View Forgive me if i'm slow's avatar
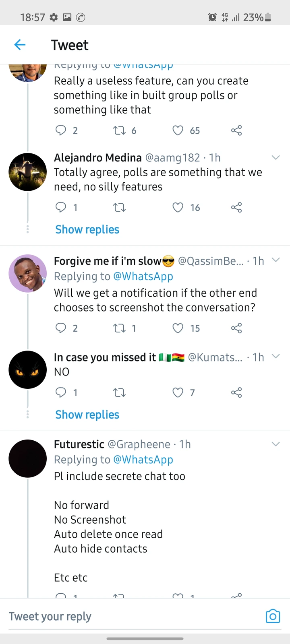 [28, 273]
